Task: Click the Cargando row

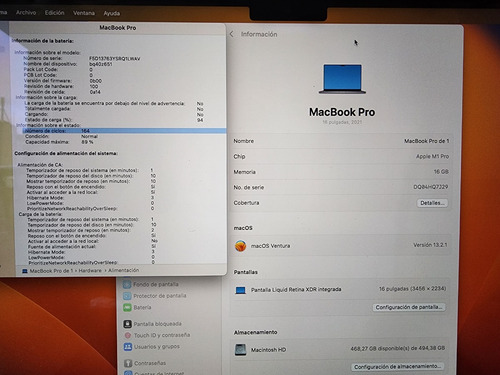Action: coord(114,114)
